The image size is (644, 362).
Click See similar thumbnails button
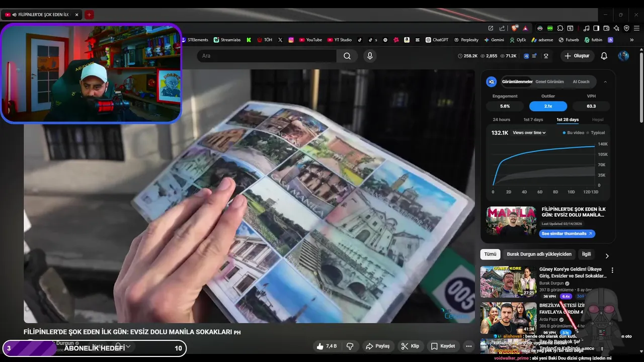[567, 234]
